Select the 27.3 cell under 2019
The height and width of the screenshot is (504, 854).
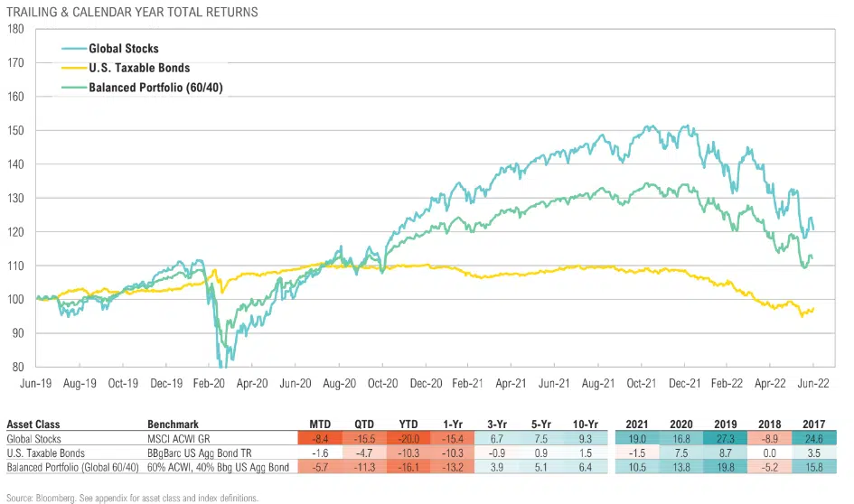point(725,438)
